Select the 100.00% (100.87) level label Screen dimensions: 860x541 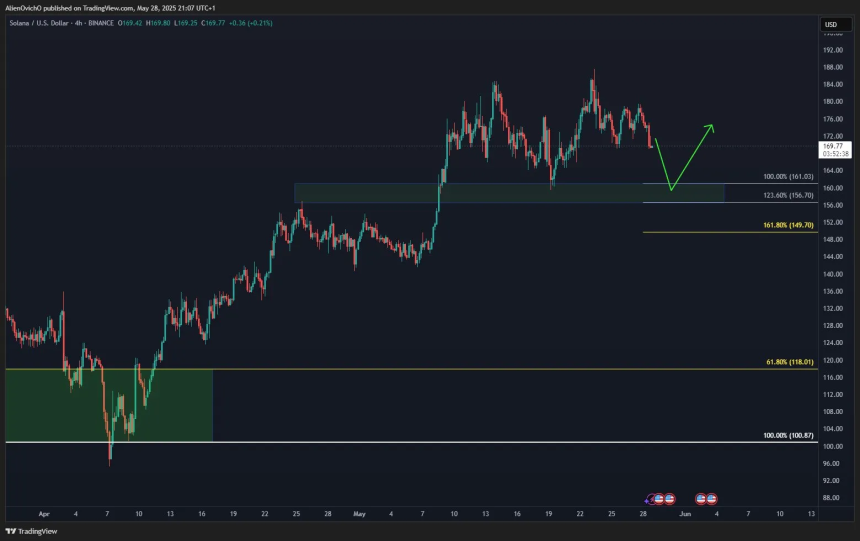click(x=788, y=436)
